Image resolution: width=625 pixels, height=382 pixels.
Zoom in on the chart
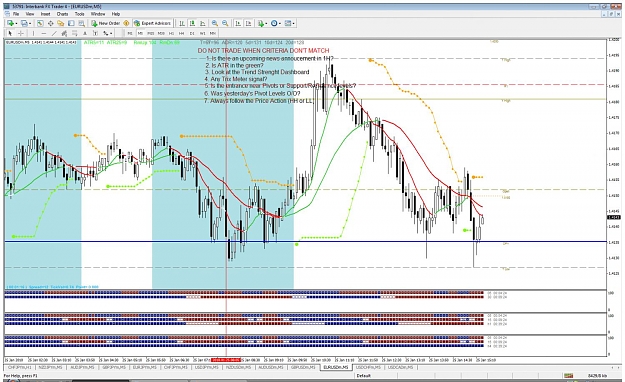pyautogui.click(x=214, y=24)
